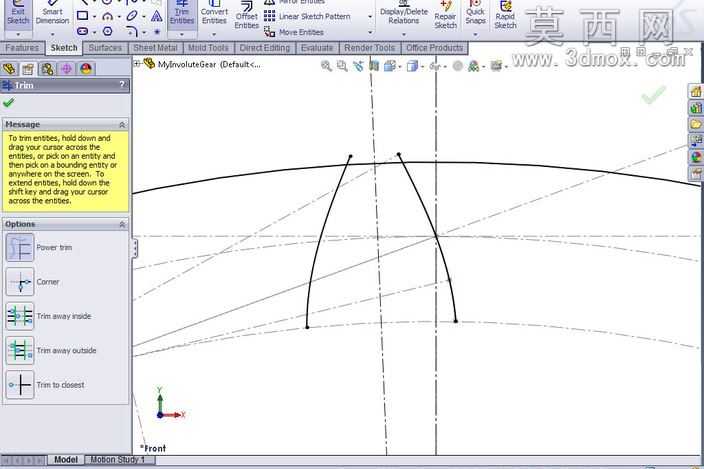Open SolidWorks Resources task pane icon
The image size is (704, 469).
[x=696, y=92]
